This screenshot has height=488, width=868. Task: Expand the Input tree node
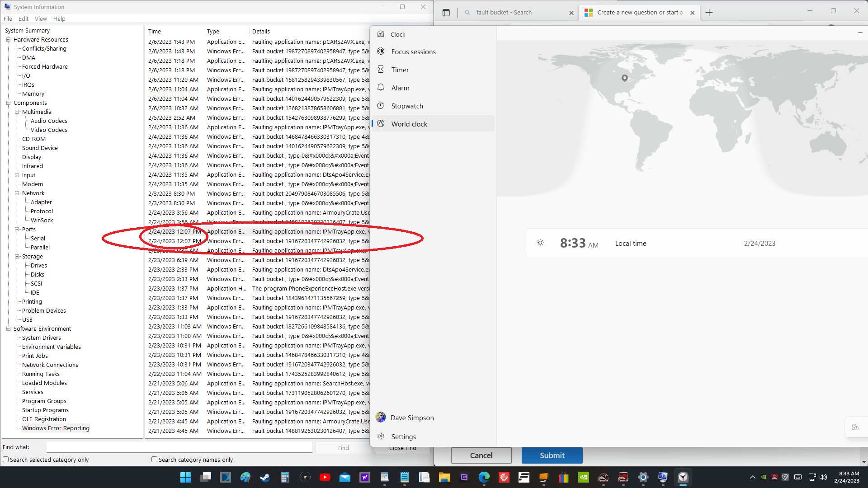(17, 175)
